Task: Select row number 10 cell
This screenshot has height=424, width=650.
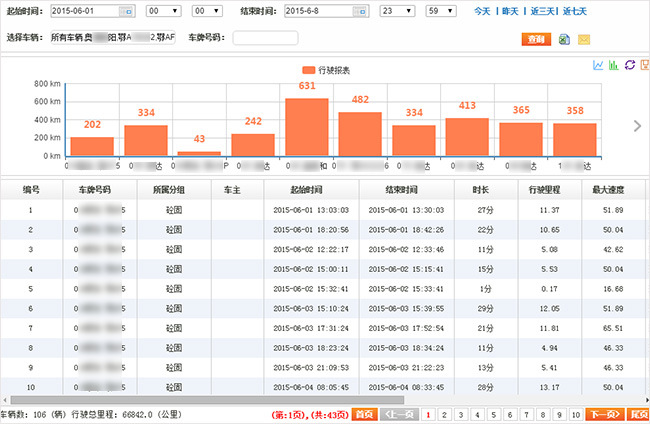Action: coord(31,388)
